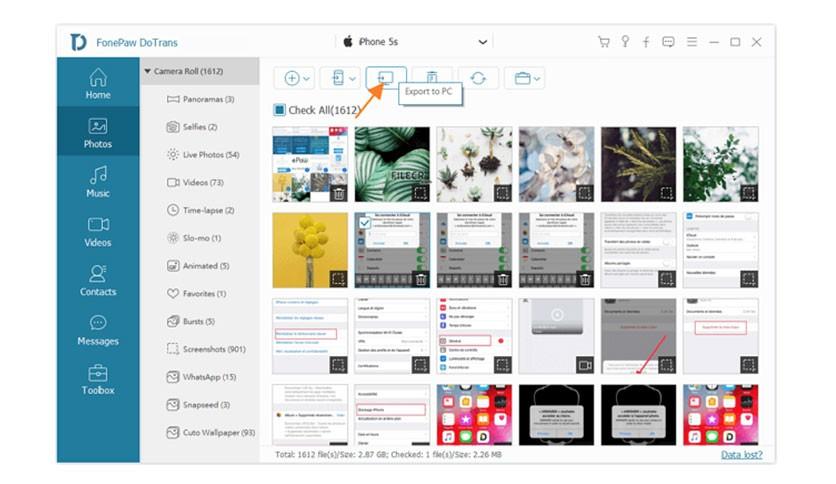Select the Animated (5) album
The height and width of the screenshot is (484, 836).
[x=200, y=265]
